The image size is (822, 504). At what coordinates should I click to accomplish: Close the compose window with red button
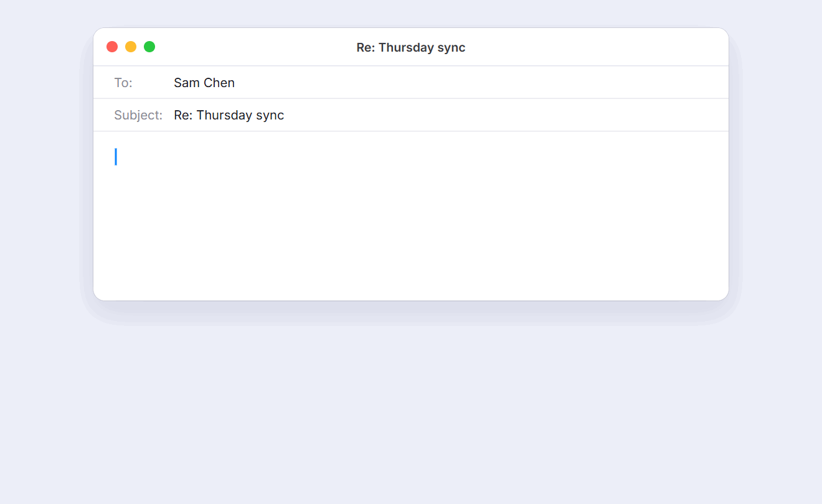coord(112,47)
